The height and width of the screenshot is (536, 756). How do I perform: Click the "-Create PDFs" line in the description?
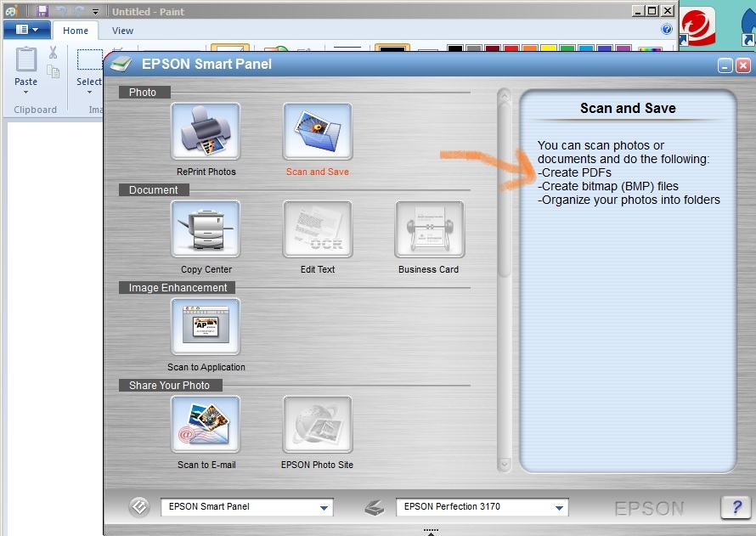(574, 172)
